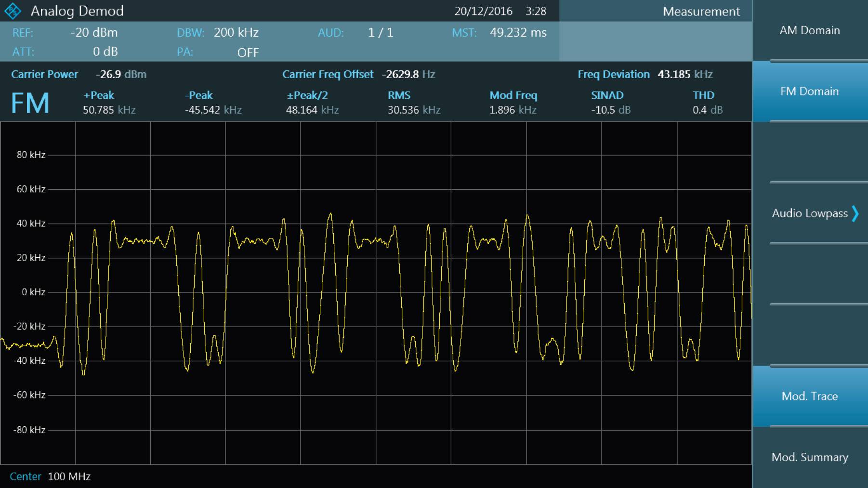Open the Mod. Summary view

pyautogui.click(x=810, y=457)
